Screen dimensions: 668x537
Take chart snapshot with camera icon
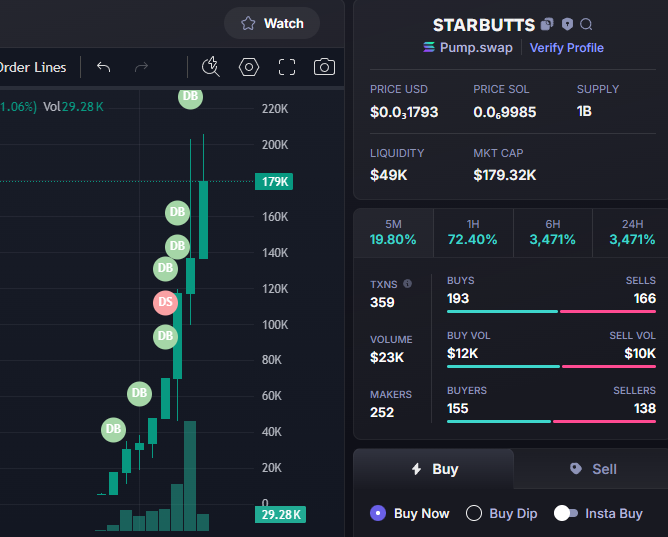click(x=324, y=67)
